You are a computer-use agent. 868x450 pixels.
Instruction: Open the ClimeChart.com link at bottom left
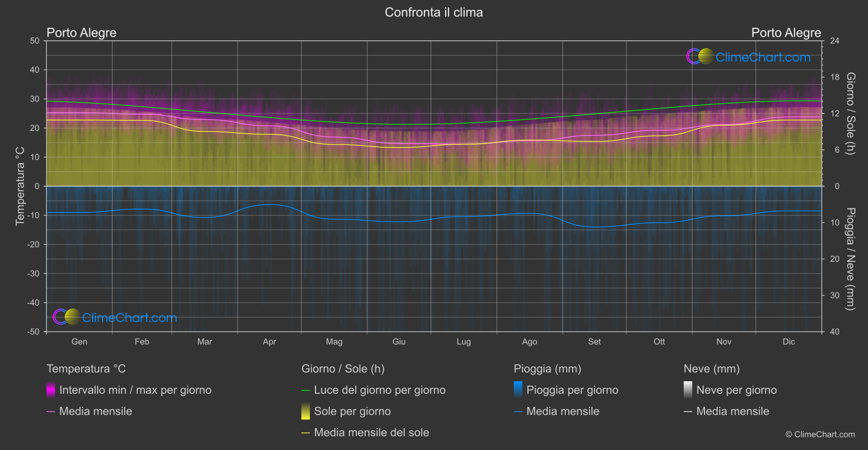pos(130,318)
